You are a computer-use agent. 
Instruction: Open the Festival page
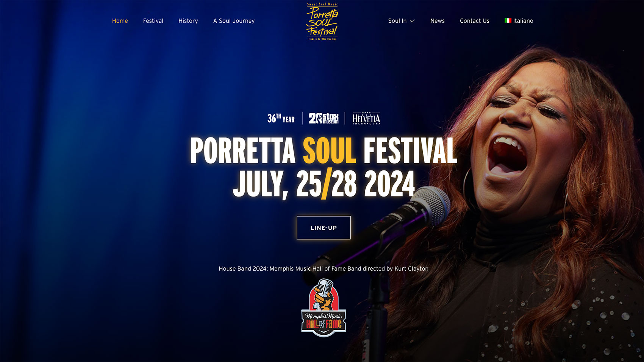point(153,21)
